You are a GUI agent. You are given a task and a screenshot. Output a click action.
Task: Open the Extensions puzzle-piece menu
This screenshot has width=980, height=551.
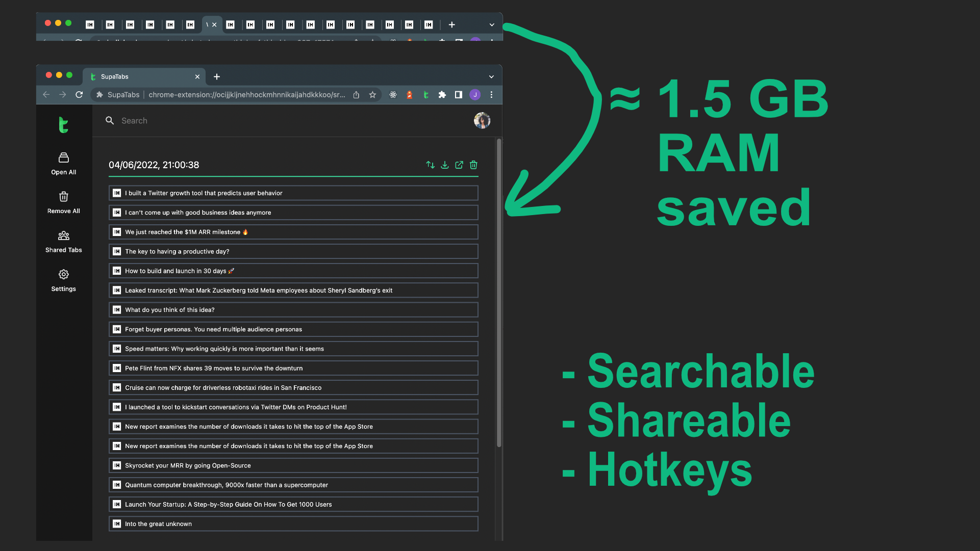[x=442, y=94]
